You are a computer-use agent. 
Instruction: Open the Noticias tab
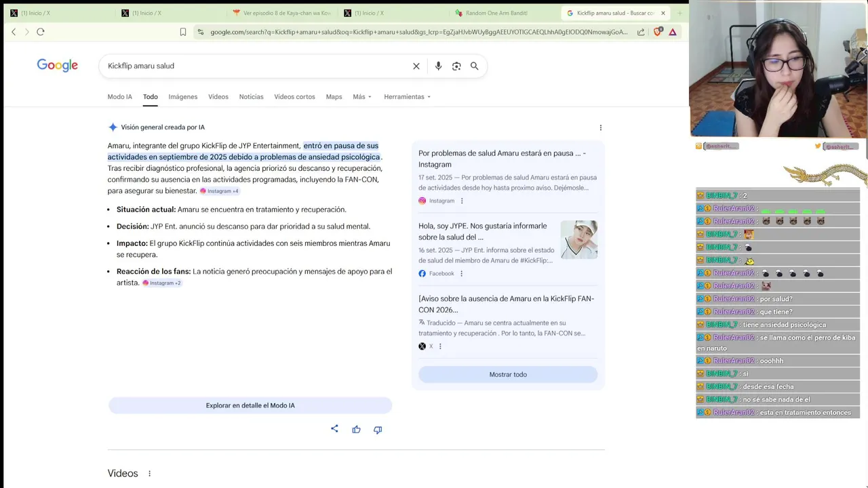(x=251, y=97)
